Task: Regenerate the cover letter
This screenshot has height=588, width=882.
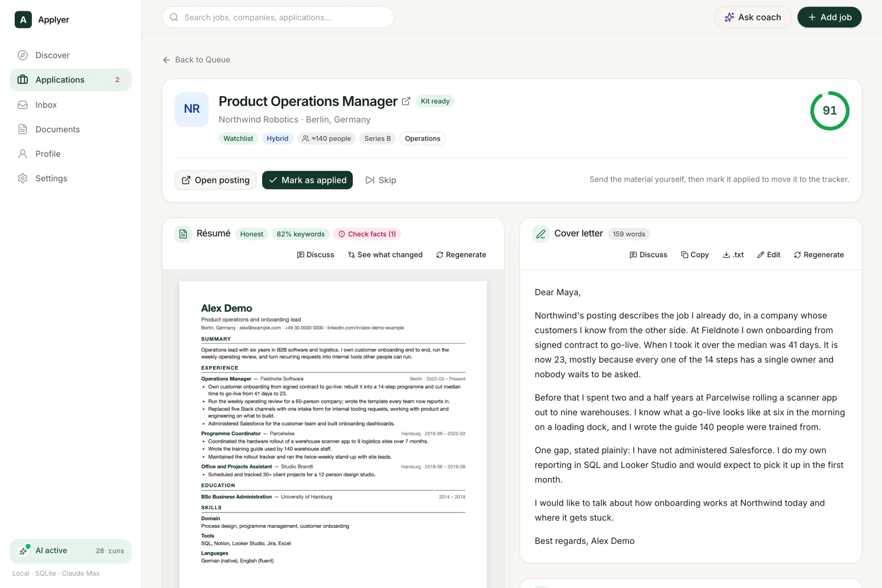Action: tap(819, 255)
